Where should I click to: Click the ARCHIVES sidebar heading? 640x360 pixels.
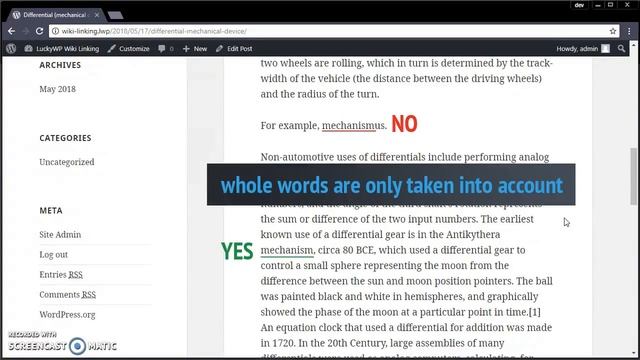(x=60, y=65)
